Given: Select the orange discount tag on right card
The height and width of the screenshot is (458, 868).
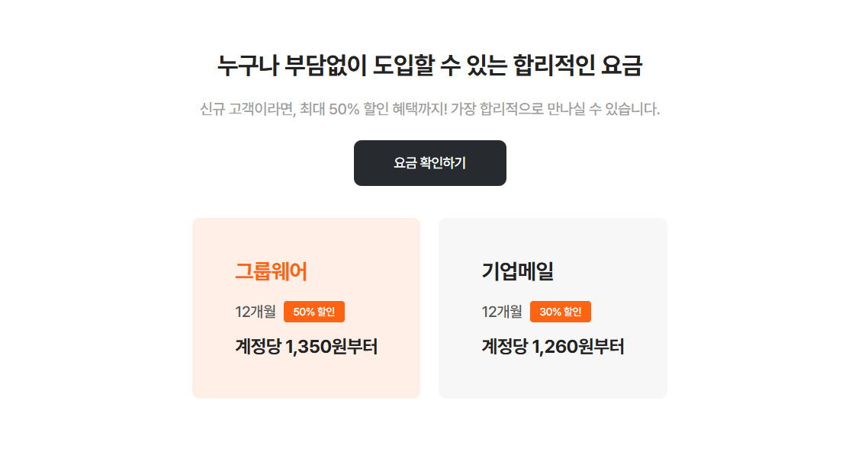Looking at the screenshot, I should tap(561, 311).
